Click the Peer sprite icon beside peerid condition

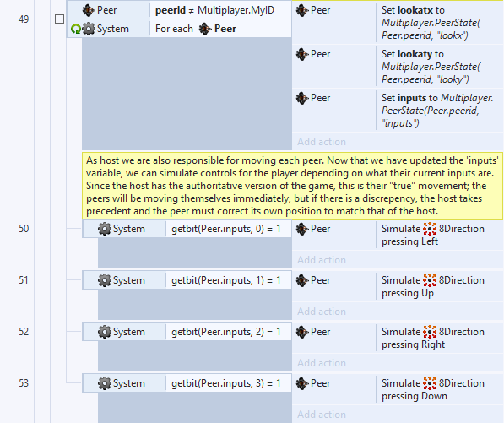pyautogui.click(x=89, y=10)
